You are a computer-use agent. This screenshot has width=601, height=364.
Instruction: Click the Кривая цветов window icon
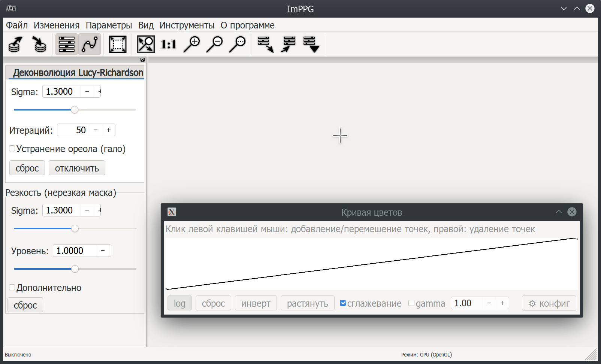172,212
